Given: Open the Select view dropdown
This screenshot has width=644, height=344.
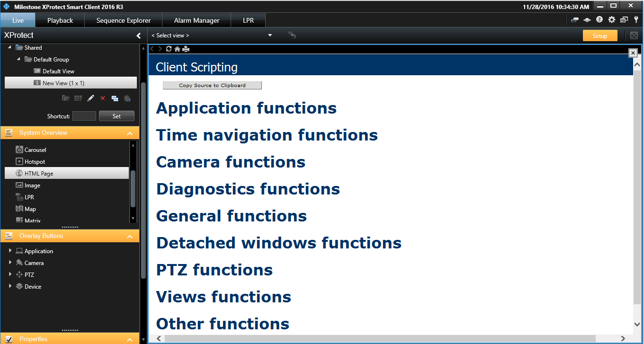Looking at the screenshot, I should pyautogui.click(x=269, y=35).
